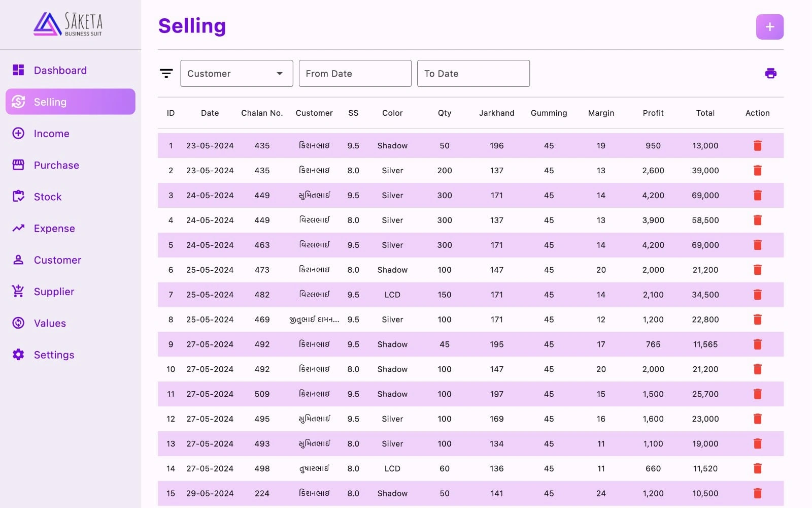Click the Total column header

[x=705, y=113]
